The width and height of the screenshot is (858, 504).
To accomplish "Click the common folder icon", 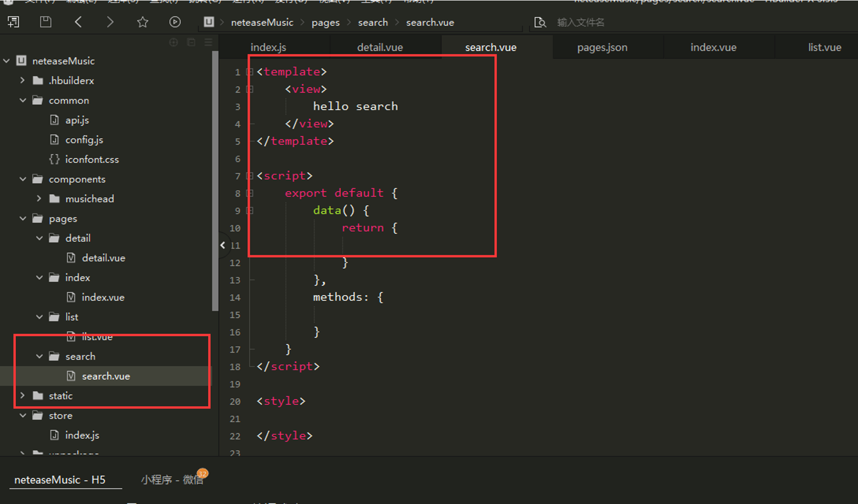I will [x=37, y=100].
